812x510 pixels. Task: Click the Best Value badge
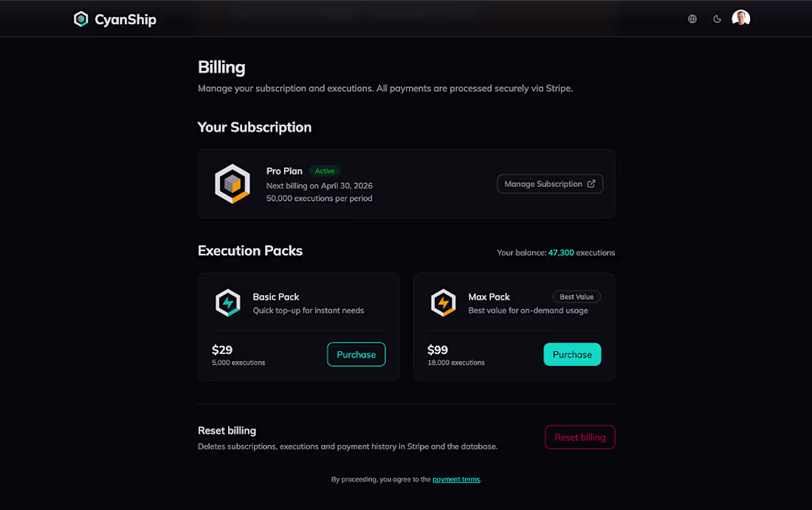tap(577, 297)
